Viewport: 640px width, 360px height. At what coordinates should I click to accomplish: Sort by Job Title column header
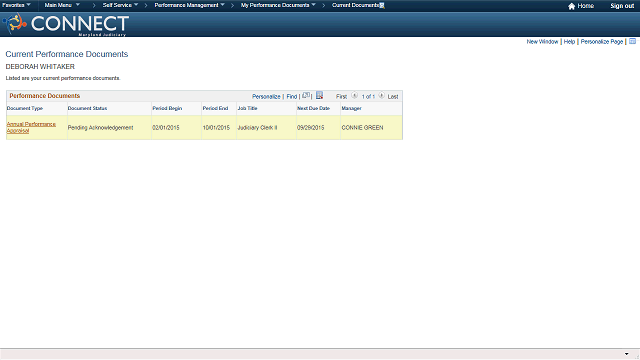pyautogui.click(x=247, y=108)
